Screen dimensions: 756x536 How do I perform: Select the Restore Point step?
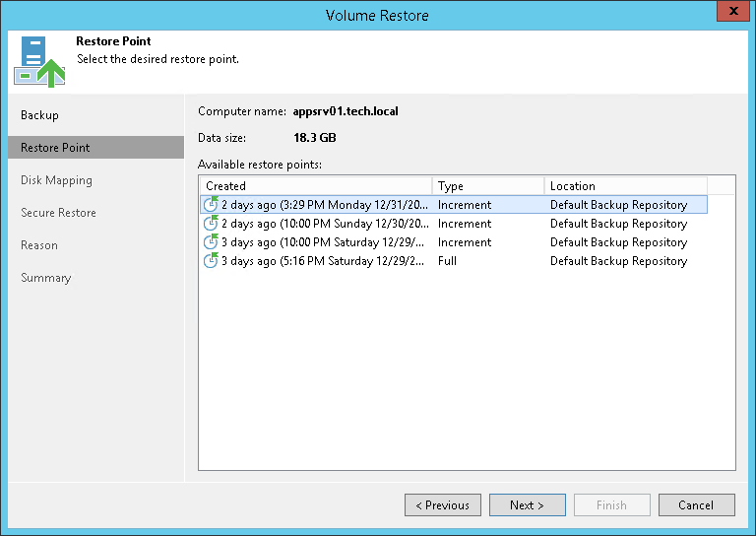pyautogui.click(x=95, y=147)
